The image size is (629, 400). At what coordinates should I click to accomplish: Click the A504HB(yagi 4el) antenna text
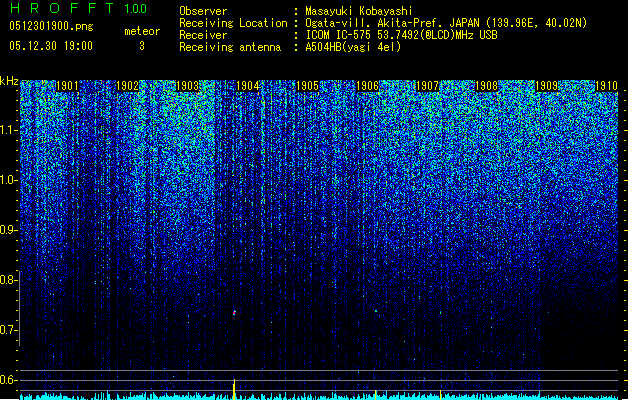(353, 47)
